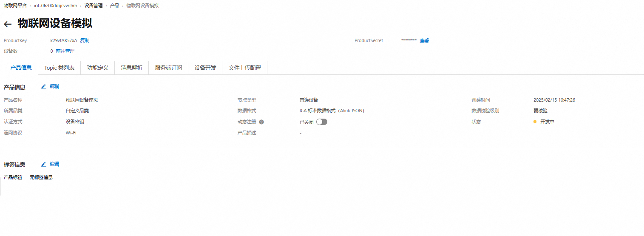The height and width of the screenshot is (236, 644).
Task: Copy the ProductKey with 复制 link
Action: 85,41
